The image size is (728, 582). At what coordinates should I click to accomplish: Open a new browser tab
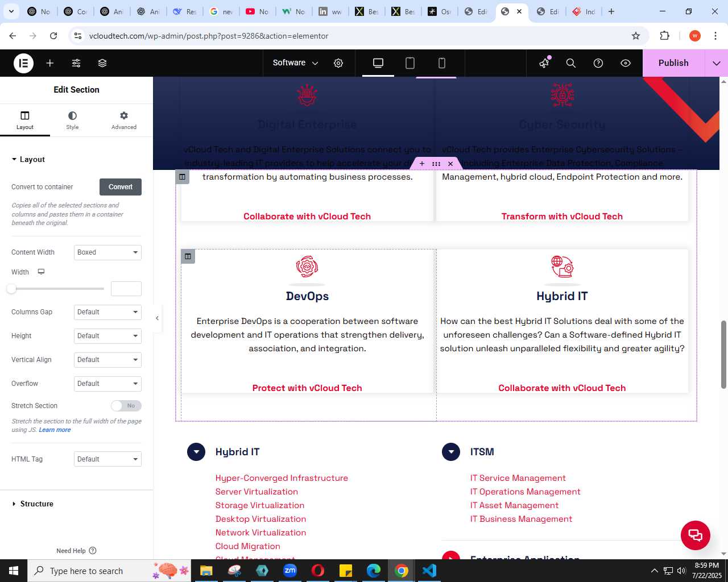611,11
